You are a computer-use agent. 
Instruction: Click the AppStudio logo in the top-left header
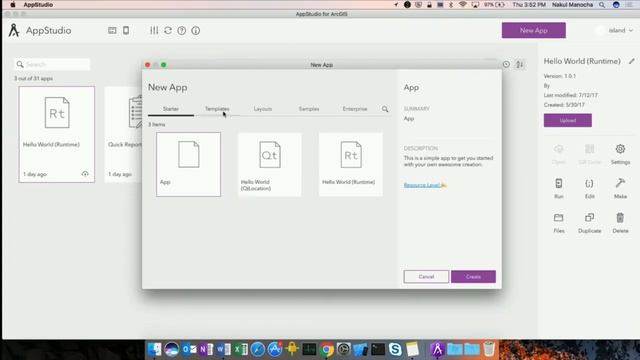[x=14, y=31]
